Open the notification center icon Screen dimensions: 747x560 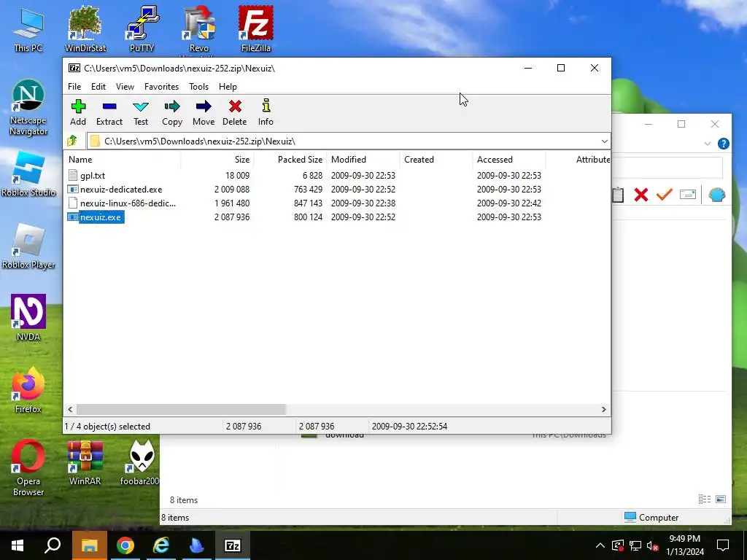click(723, 545)
